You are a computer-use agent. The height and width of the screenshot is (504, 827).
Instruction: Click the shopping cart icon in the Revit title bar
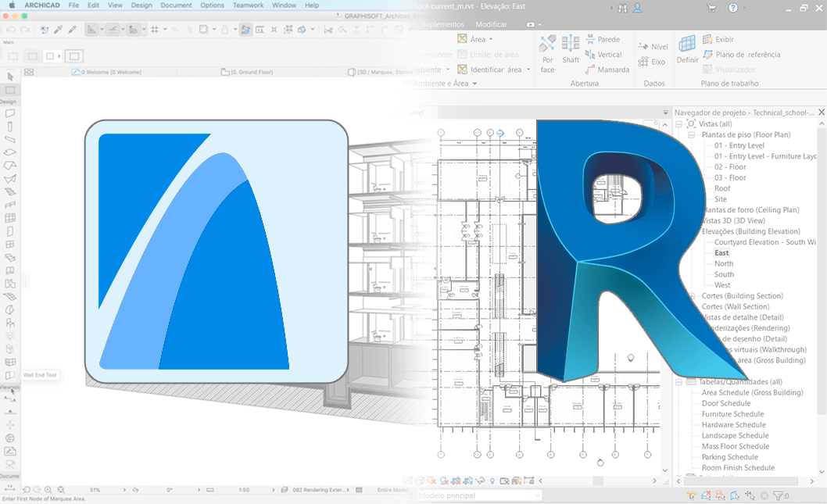pyautogui.click(x=711, y=8)
